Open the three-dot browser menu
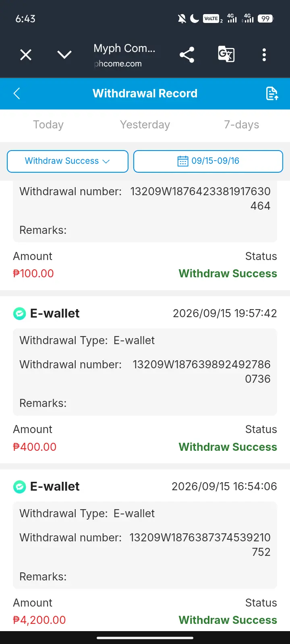 264,55
